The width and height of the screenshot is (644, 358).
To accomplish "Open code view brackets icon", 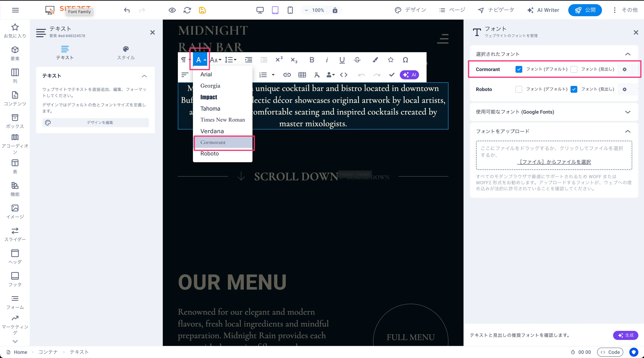I will [x=343, y=75].
